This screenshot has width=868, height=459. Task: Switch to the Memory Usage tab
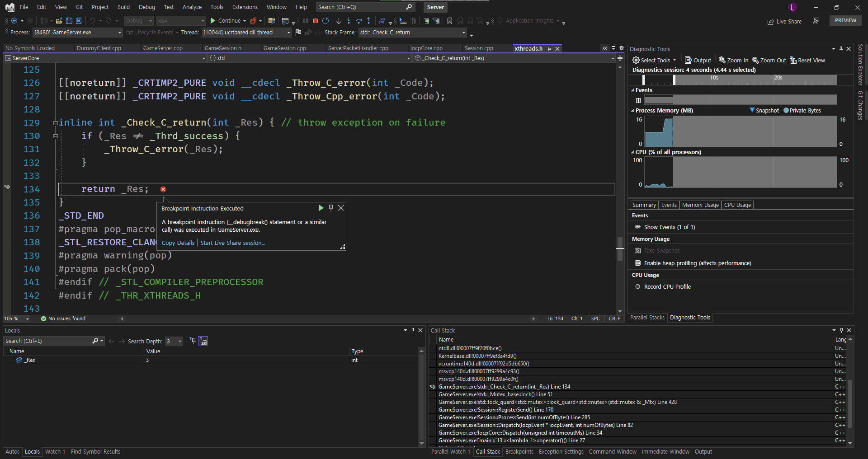tap(700, 205)
